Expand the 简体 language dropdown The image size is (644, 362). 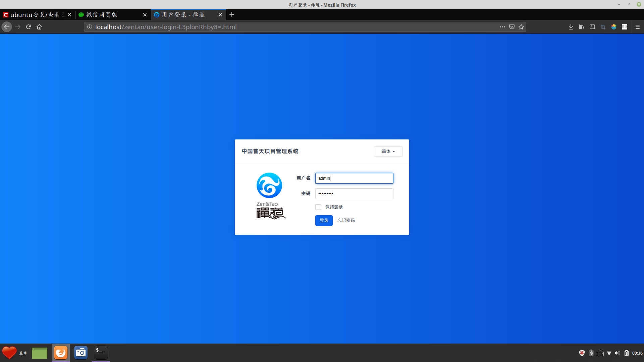click(388, 152)
